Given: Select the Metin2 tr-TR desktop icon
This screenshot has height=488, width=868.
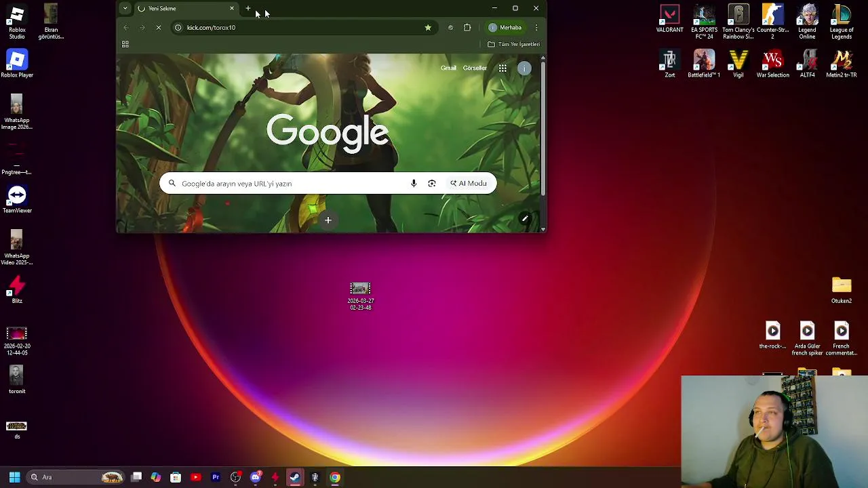Looking at the screenshot, I should point(842,64).
